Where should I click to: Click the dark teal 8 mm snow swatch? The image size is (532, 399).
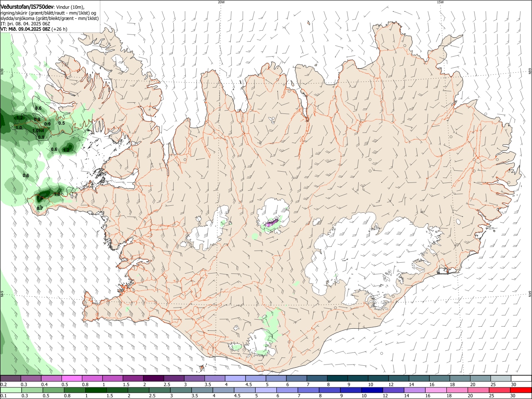coord(338,379)
